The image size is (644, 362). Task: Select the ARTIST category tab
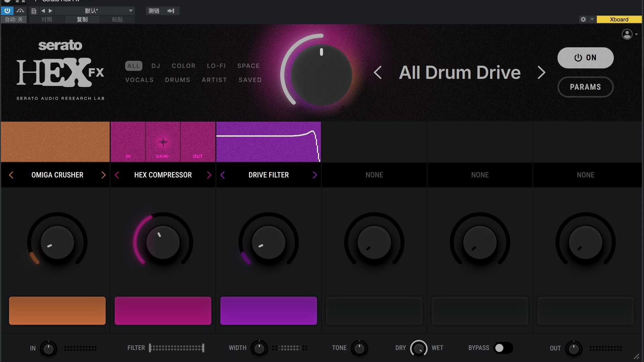pyautogui.click(x=214, y=80)
